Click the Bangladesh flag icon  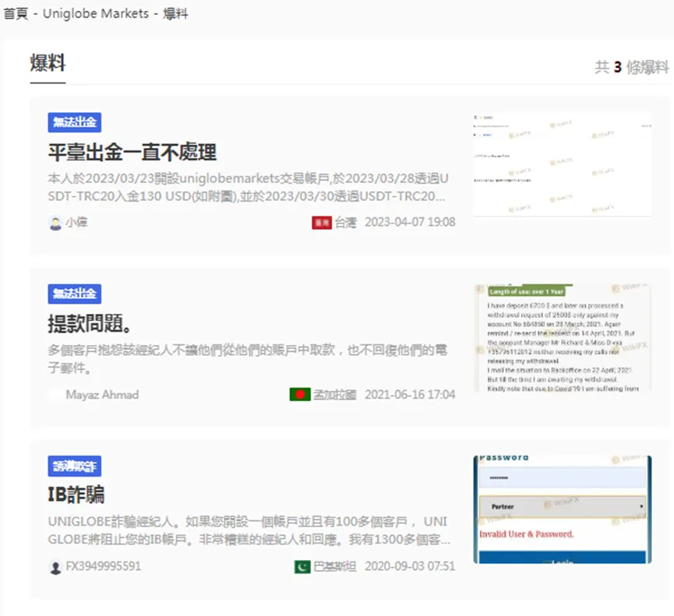tap(300, 394)
